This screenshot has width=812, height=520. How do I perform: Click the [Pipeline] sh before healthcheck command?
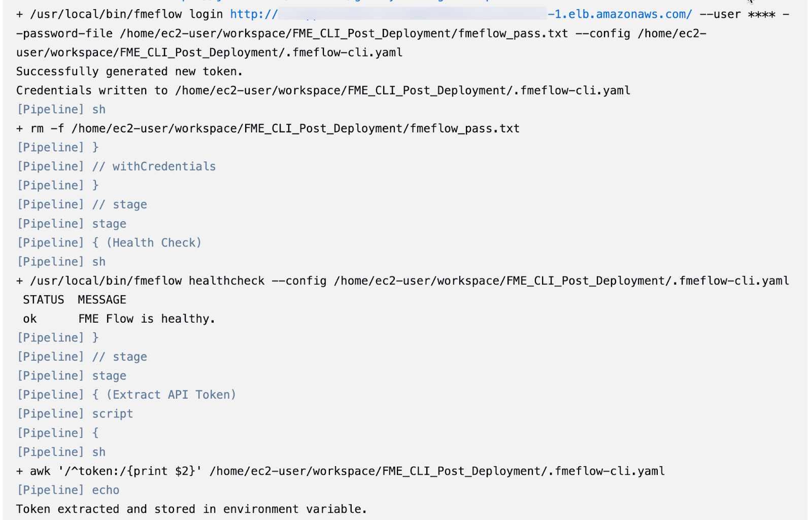coord(61,262)
